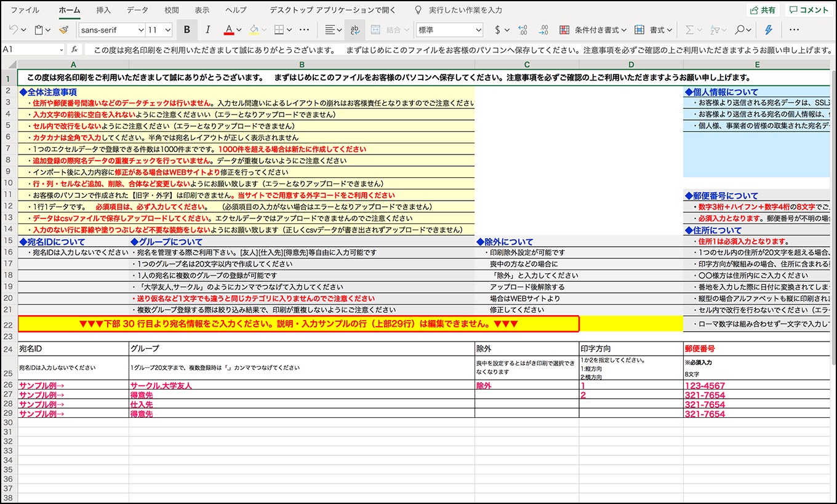The width and height of the screenshot is (837, 504).
Task: Open the 書式 table format menu
Action: [x=654, y=30]
